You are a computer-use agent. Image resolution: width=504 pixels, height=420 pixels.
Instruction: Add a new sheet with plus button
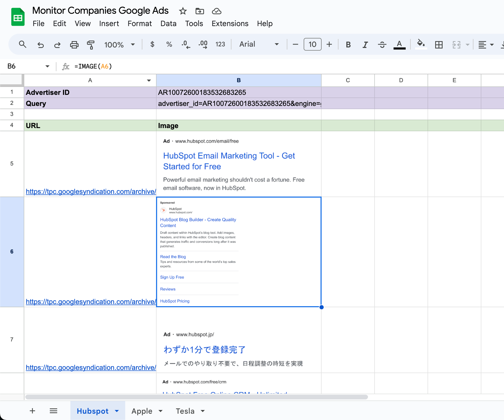(x=32, y=411)
